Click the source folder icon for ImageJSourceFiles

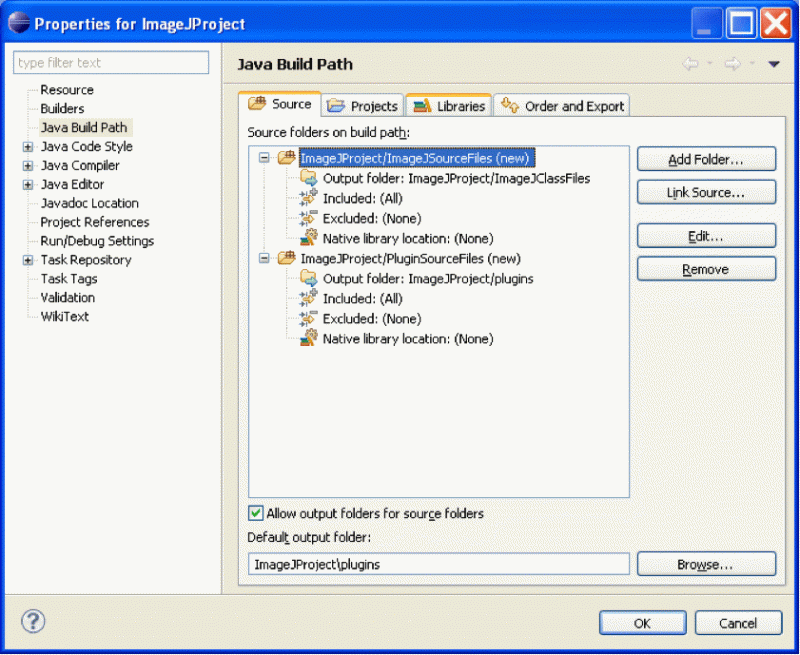pyautogui.click(x=287, y=158)
